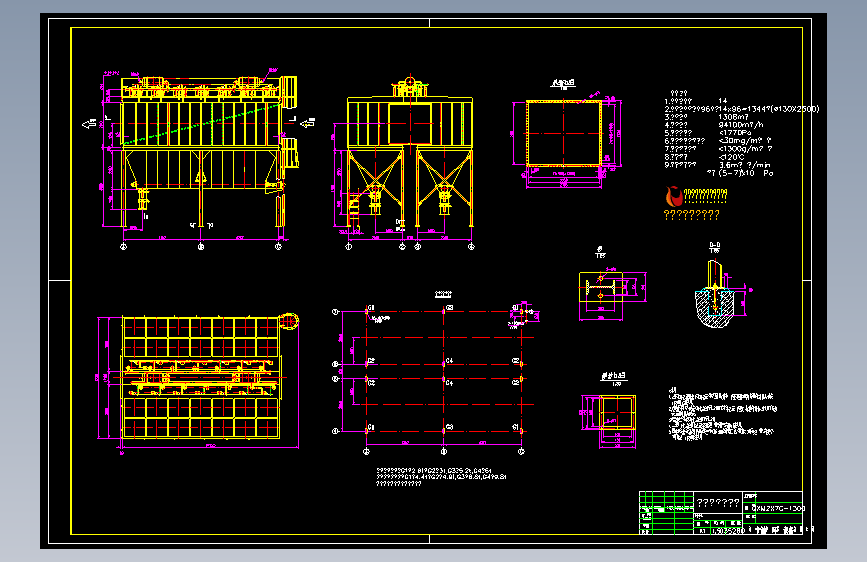Click the "D-D" section label

(x=714, y=245)
